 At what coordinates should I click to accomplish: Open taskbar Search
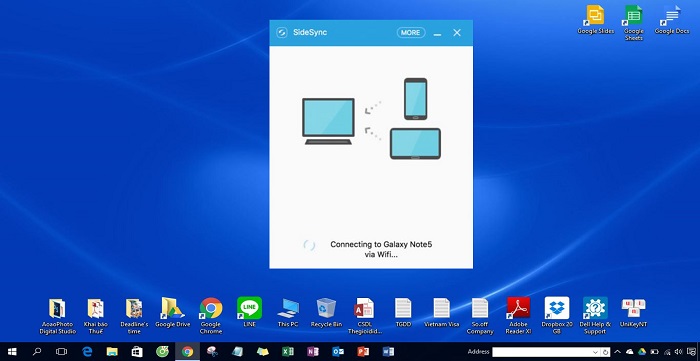click(x=37, y=352)
